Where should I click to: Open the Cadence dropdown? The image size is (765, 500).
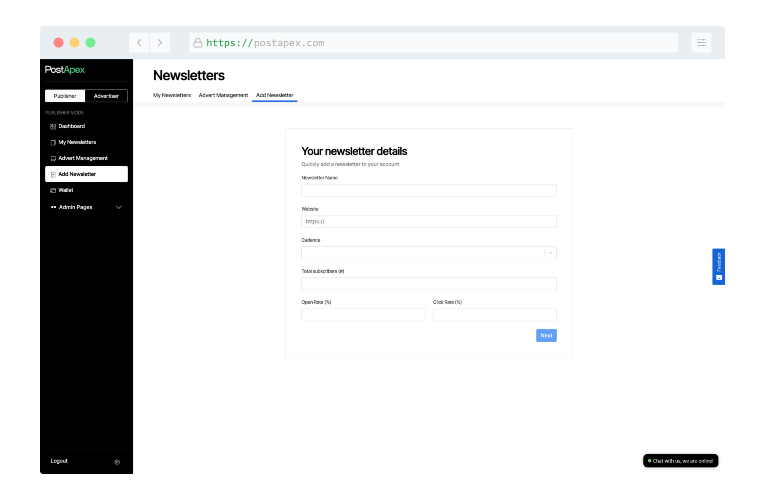[429, 253]
